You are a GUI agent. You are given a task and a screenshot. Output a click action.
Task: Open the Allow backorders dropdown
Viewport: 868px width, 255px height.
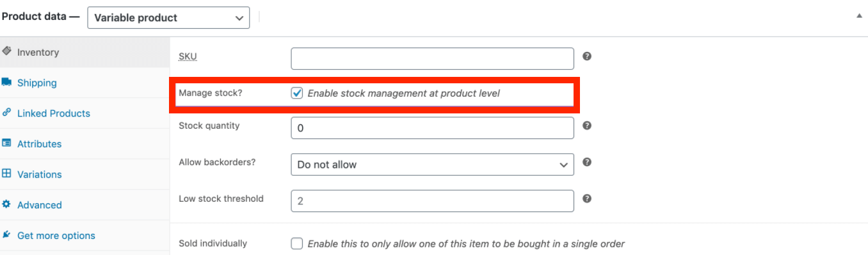432,165
